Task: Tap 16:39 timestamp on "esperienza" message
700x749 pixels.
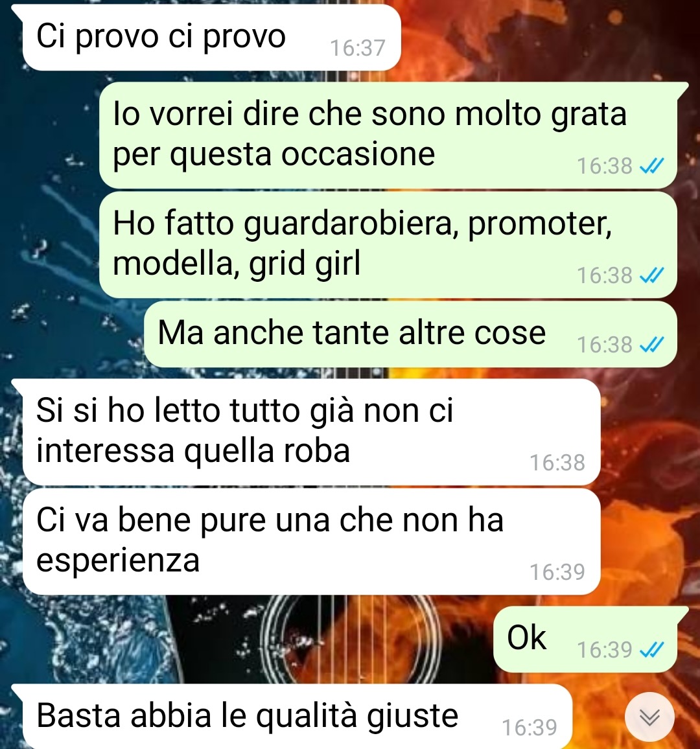Action: [x=557, y=571]
